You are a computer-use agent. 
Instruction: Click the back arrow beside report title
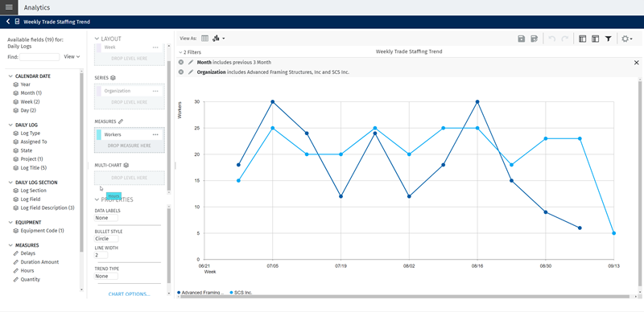pyautogui.click(x=8, y=22)
